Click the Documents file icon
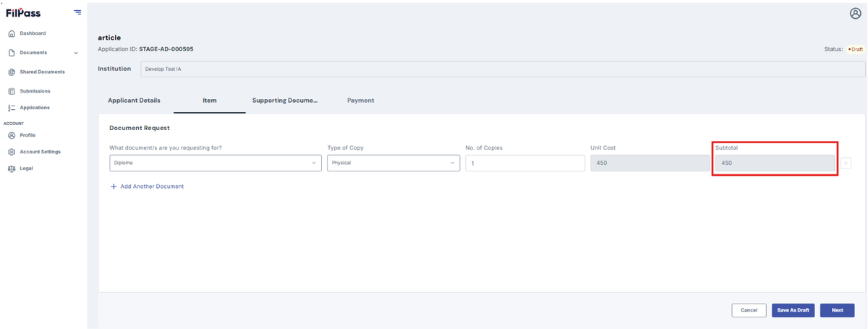This screenshot has height=329, width=868. [12, 53]
